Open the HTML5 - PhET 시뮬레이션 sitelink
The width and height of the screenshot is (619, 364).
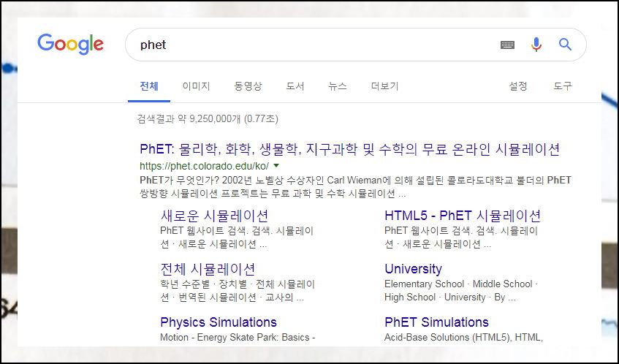[463, 216]
